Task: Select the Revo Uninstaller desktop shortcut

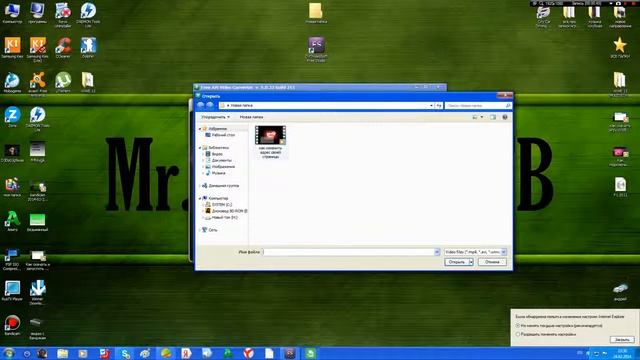Action: pos(63,14)
